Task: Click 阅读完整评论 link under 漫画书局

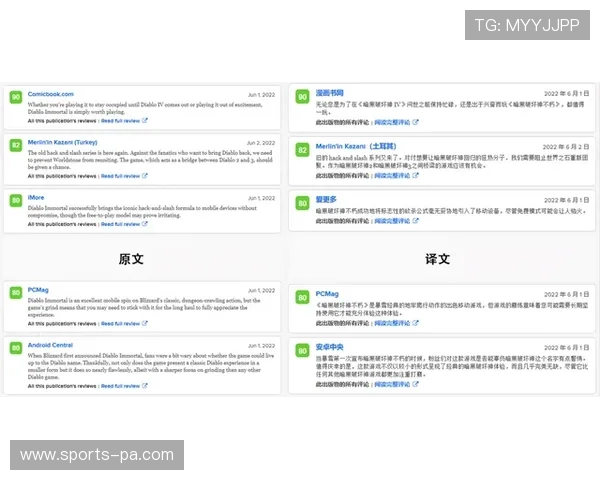Action: [x=392, y=122]
